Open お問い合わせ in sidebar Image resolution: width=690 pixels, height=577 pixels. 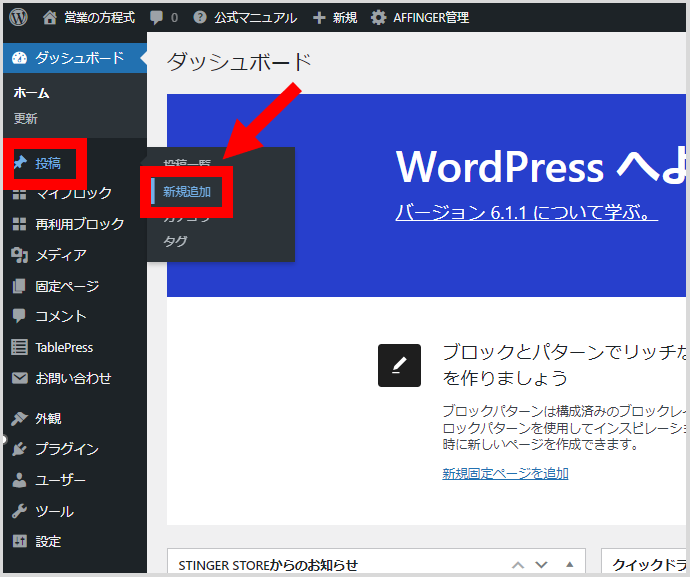pos(73,378)
